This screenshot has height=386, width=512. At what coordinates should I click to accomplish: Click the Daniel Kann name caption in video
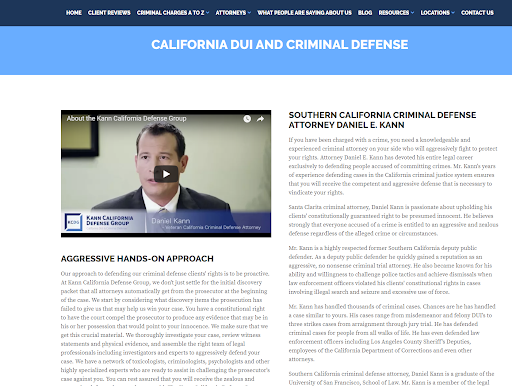click(x=171, y=221)
